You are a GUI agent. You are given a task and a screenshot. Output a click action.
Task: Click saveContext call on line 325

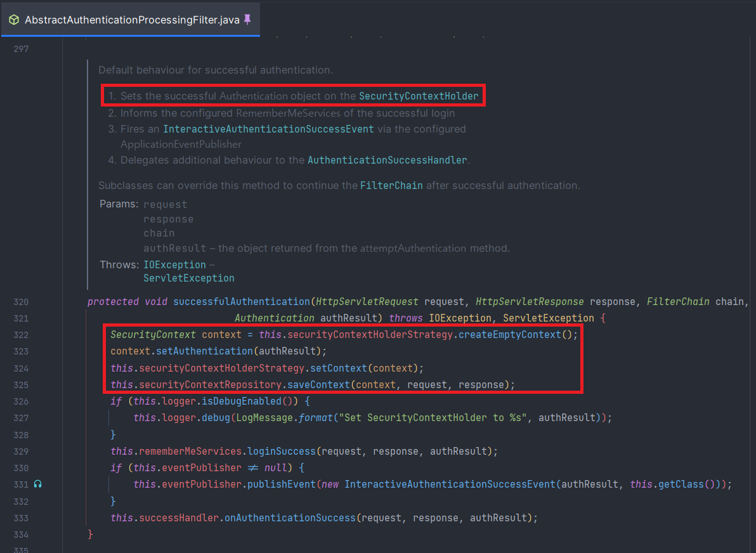(x=318, y=385)
